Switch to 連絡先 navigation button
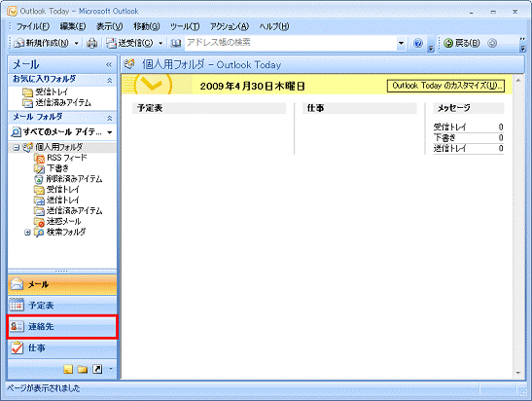Image resolution: width=532 pixels, height=401 pixels. point(62,327)
